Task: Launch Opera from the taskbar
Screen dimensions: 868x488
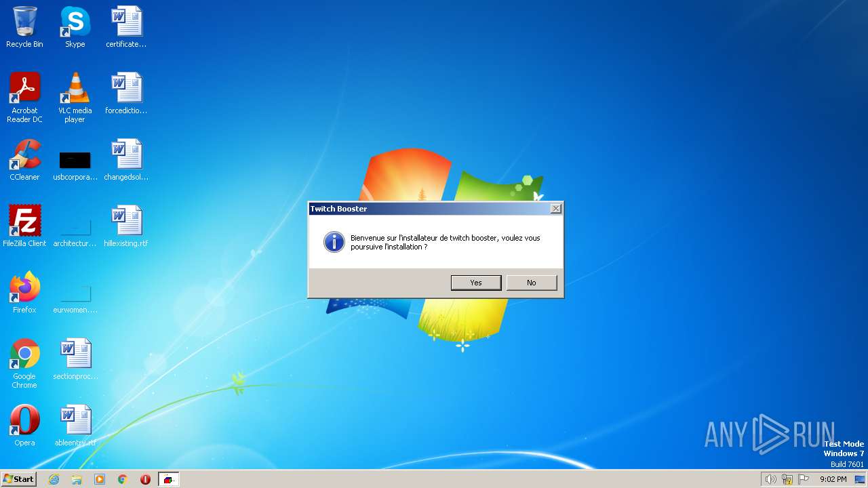Action: [145, 479]
